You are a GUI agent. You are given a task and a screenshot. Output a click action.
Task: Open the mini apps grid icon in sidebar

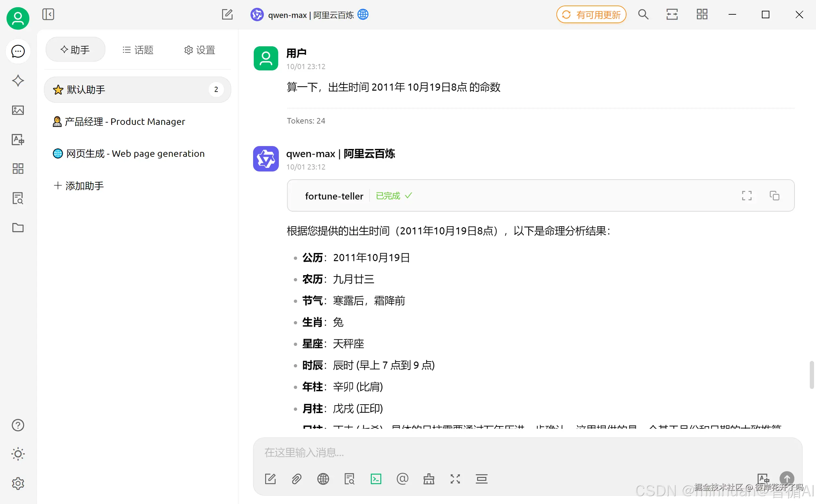pyautogui.click(x=18, y=169)
